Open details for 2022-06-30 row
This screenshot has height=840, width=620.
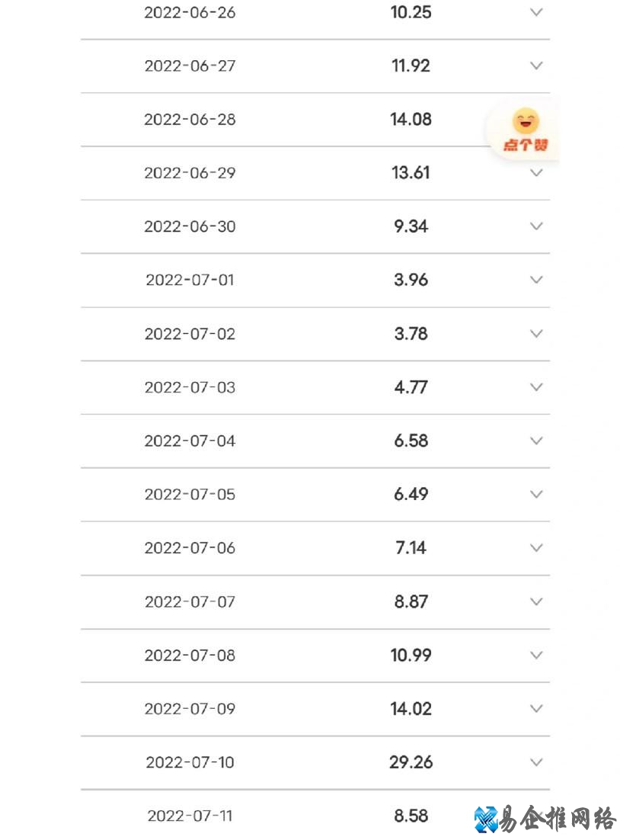pos(536,226)
